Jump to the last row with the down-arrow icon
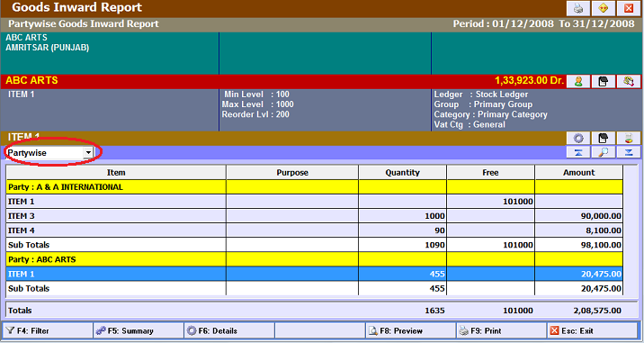The height and width of the screenshot is (343, 644). coord(629,152)
